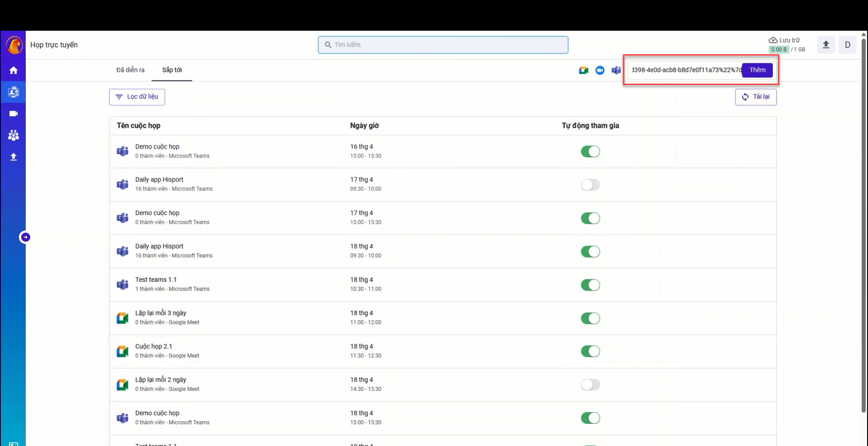Click the Ngày giờ column header
This screenshot has height=446, width=868.
pyautogui.click(x=364, y=126)
